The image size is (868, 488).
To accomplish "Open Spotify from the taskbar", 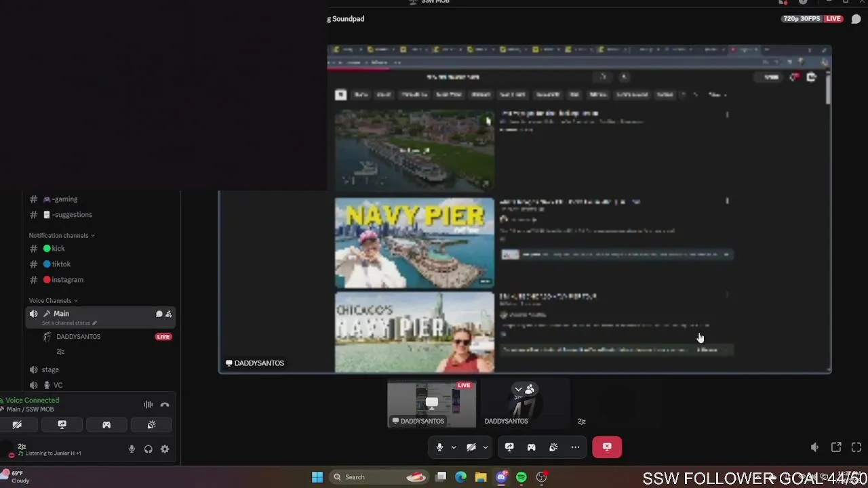I will tap(521, 477).
